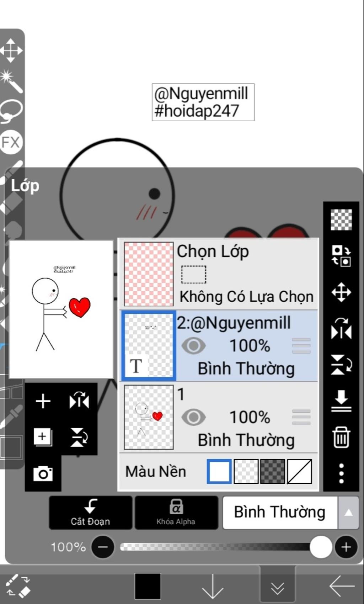Open the three-dot more options menu
The image size is (364, 604).
[x=341, y=473]
